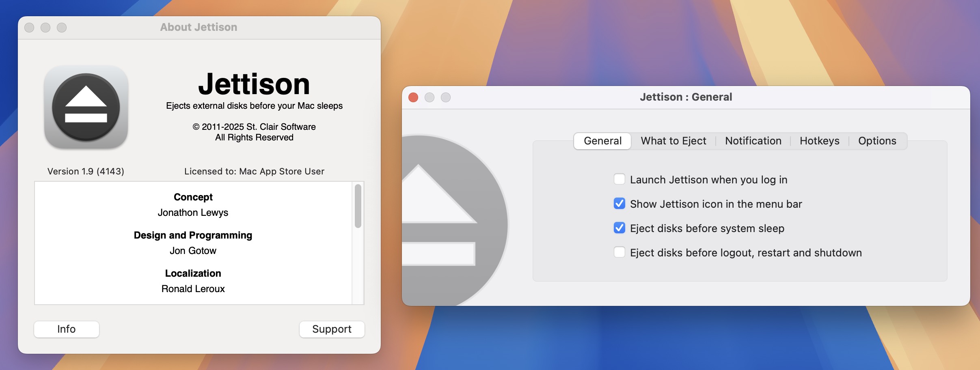Screen dimensions: 980x370
Task: Enable "Launch Jettison when you log in"
Action: 619,179
